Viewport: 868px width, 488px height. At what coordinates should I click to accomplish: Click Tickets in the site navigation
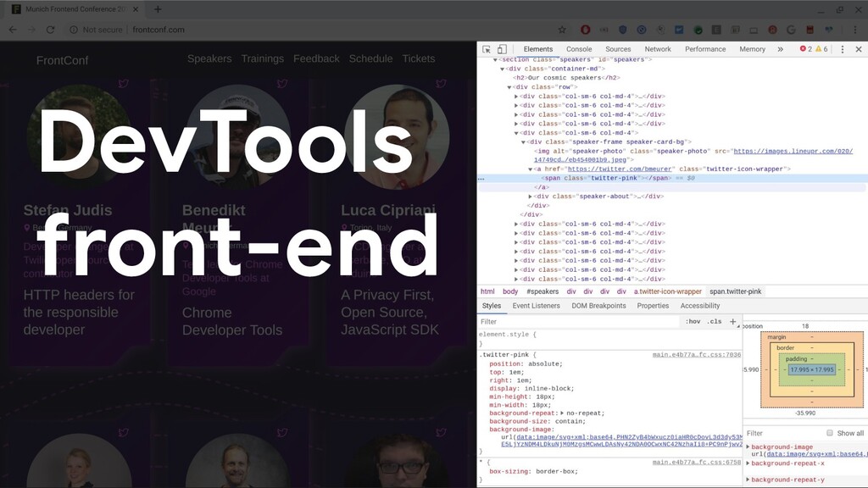click(x=419, y=58)
